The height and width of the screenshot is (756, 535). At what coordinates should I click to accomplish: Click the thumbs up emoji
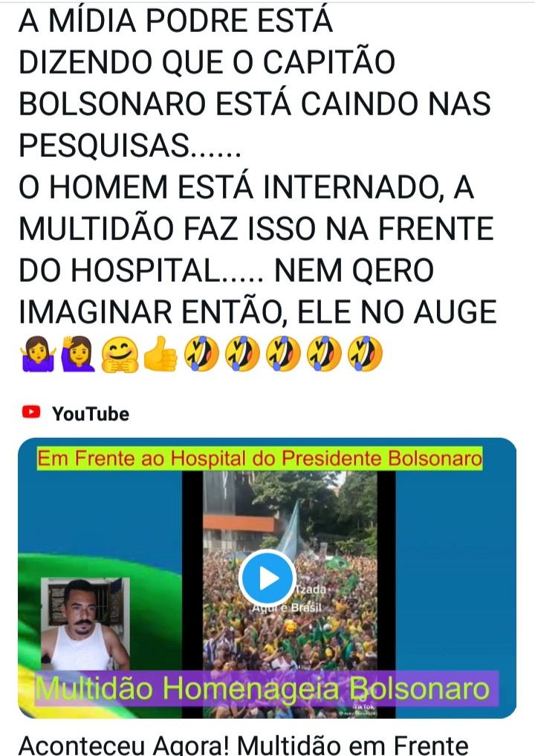pyautogui.click(x=160, y=354)
